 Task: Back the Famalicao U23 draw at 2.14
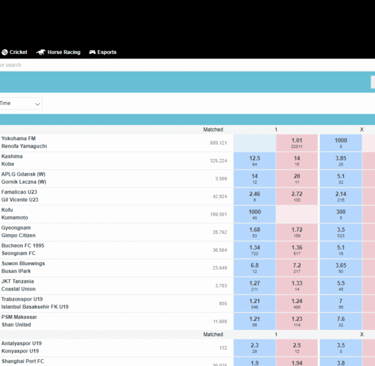[341, 196]
